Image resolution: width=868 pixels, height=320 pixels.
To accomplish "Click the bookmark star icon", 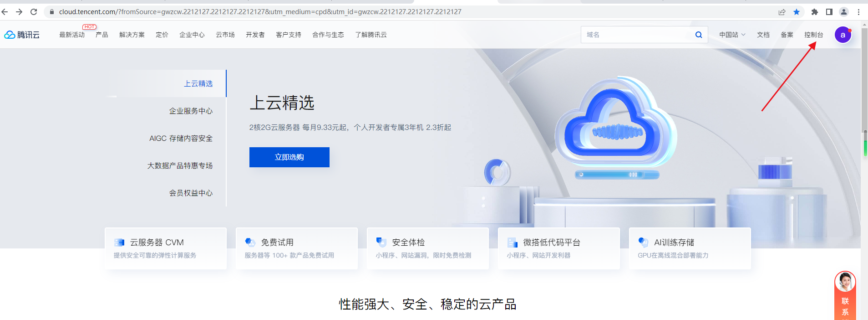I will click(797, 12).
